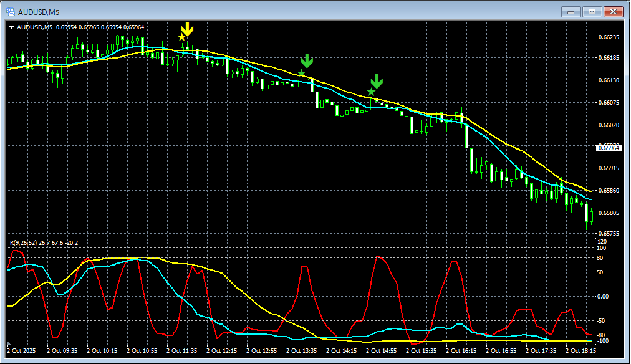Select the yellow star marker on chart

coord(181,37)
